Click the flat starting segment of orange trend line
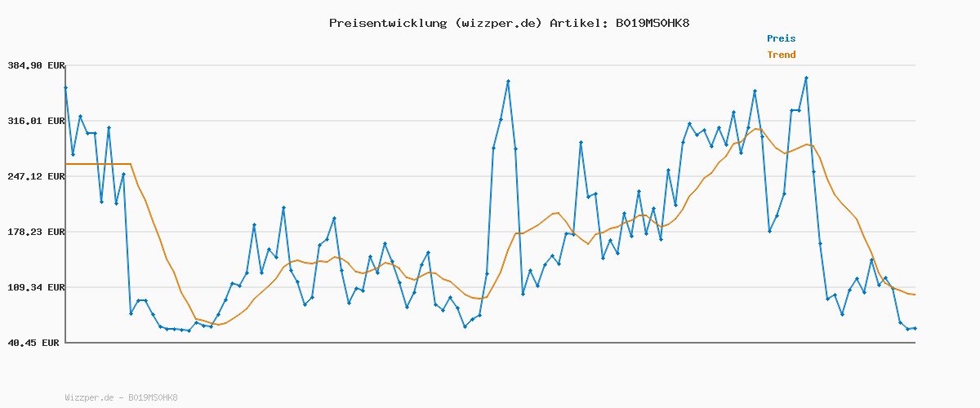The height and width of the screenshot is (408, 980). (98, 164)
